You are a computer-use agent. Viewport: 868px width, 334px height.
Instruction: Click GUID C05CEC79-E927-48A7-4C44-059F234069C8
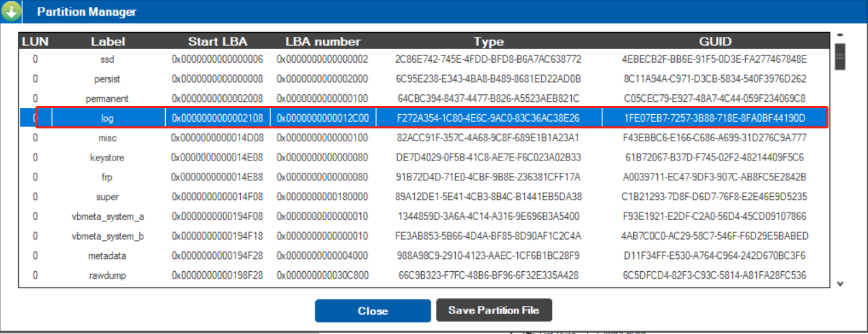point(715,99)
